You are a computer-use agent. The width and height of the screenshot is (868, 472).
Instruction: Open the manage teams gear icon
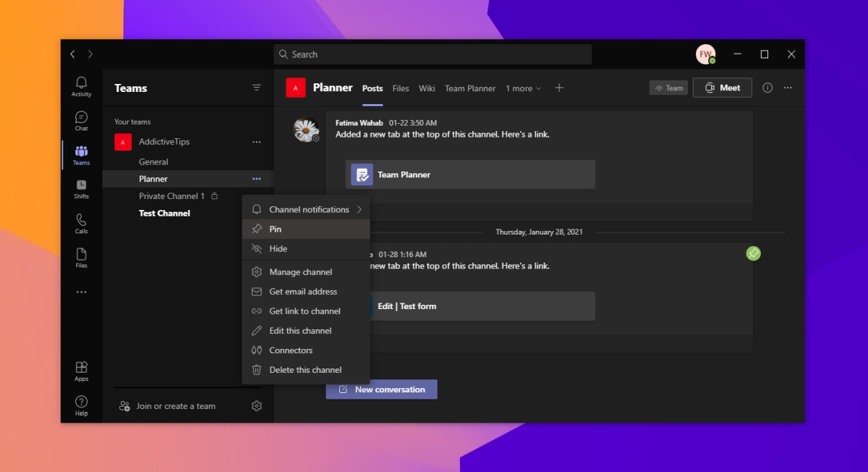point(256,406)
